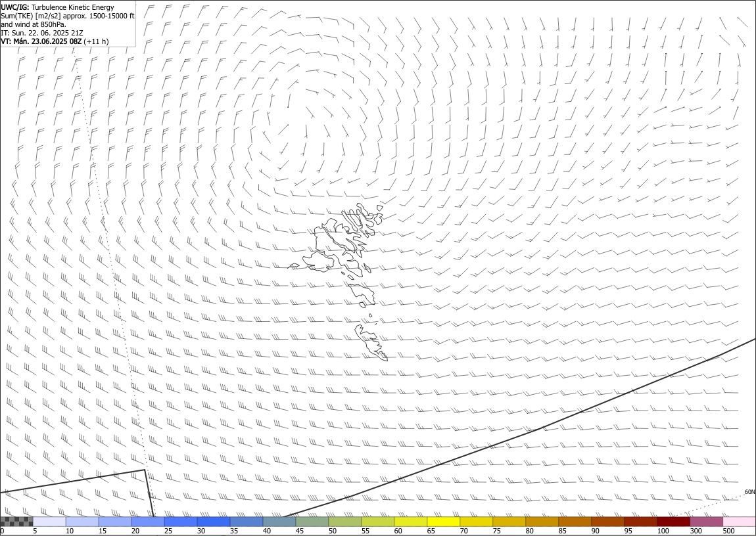Click the southernmost island outline on the map
756x536 pixels.
(x=371, y=343)
